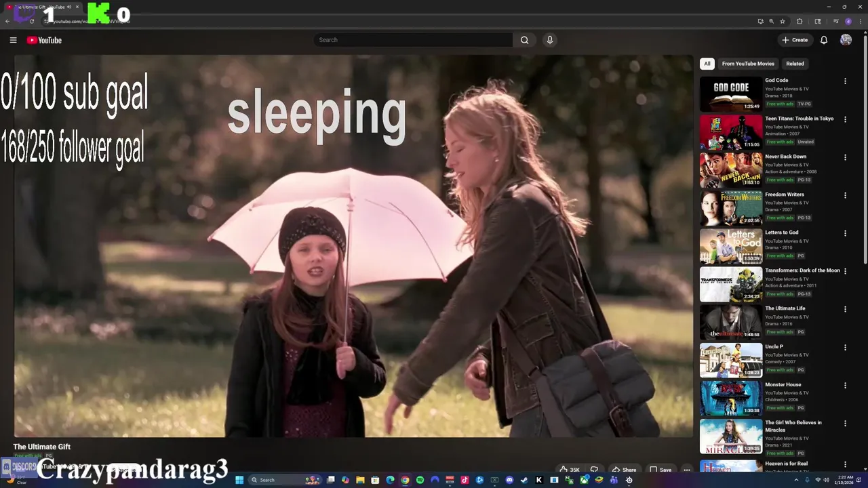Screen dimensions: 868x488
Task: Like the video showing 35K
Action: click(570, 470)
